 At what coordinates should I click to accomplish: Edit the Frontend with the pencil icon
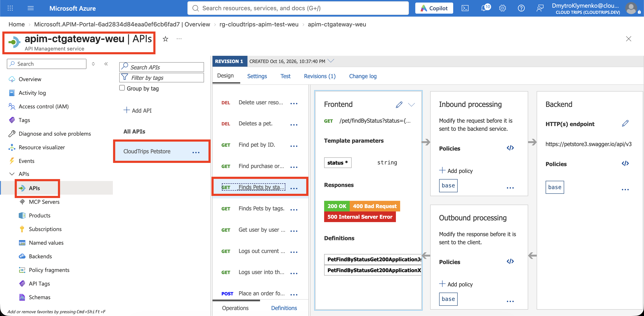399,105
